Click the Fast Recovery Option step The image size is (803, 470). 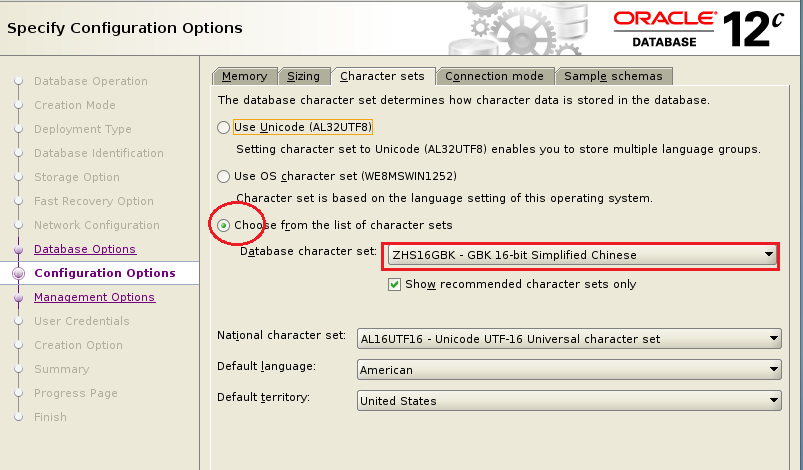tap(94, 201)
